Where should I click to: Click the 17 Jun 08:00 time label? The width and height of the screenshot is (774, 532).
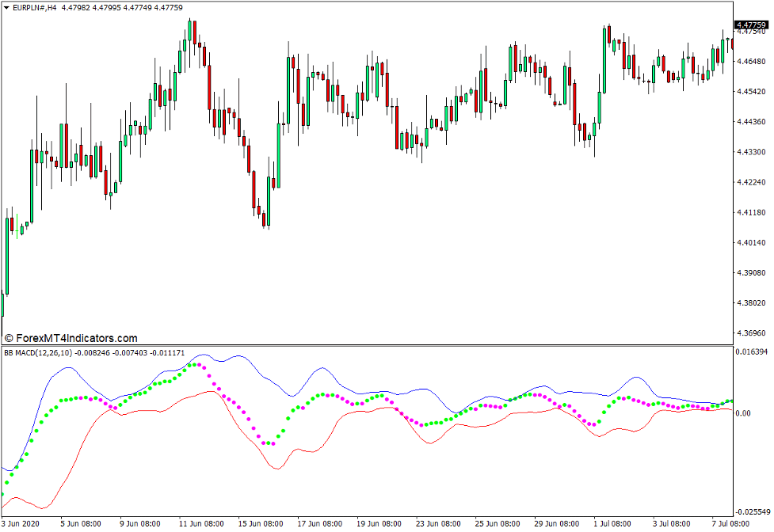319,524
